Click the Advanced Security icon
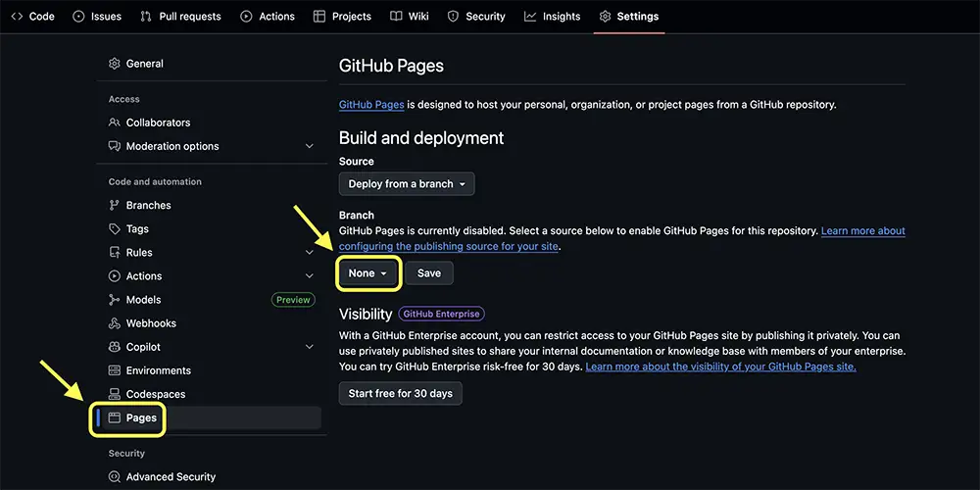The image size is (980, 490). tap(115, 477)
